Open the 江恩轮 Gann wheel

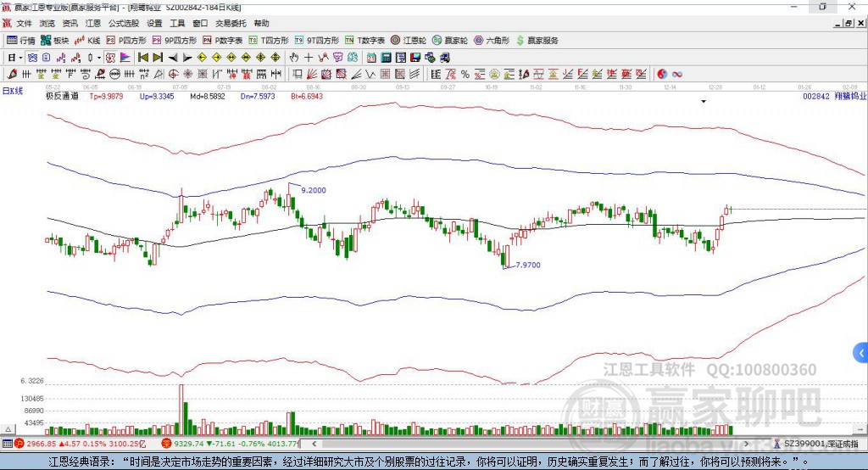pyautogui.click(x=409, y=41)
